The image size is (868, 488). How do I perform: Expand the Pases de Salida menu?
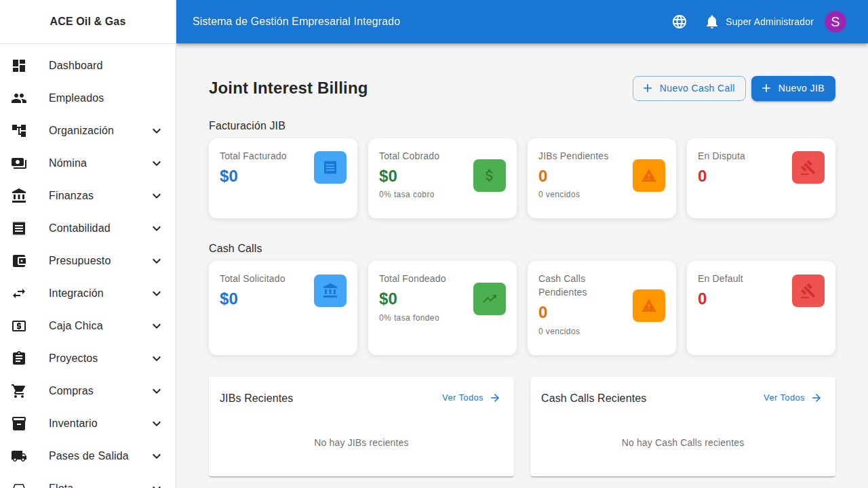click(x=156, y=455)
